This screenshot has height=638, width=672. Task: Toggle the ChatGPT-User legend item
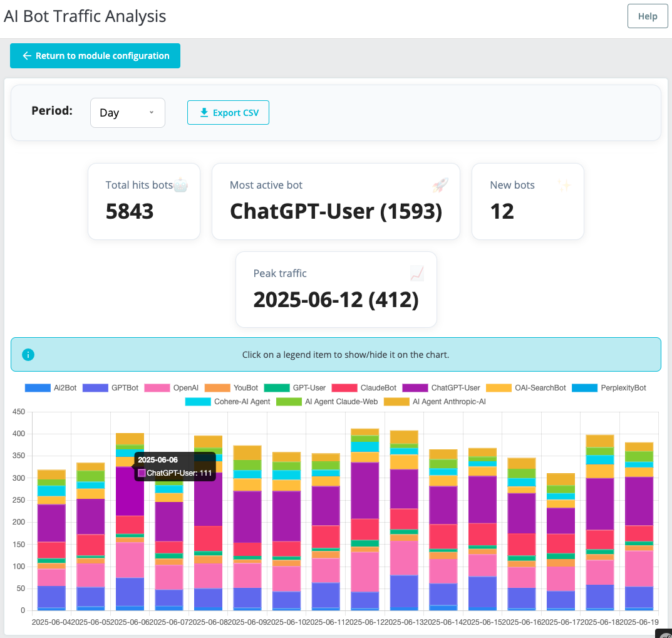tap(442, 388)
